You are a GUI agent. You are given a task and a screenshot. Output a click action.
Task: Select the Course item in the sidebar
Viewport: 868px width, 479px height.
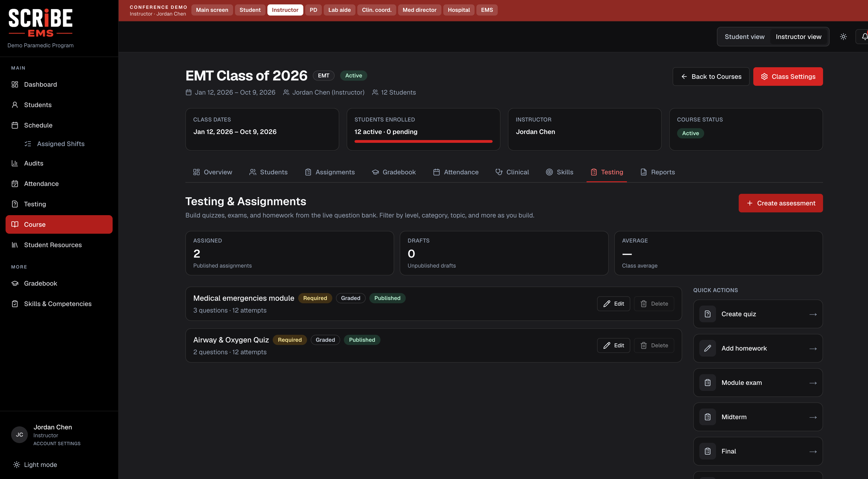(x=59, y=224)
